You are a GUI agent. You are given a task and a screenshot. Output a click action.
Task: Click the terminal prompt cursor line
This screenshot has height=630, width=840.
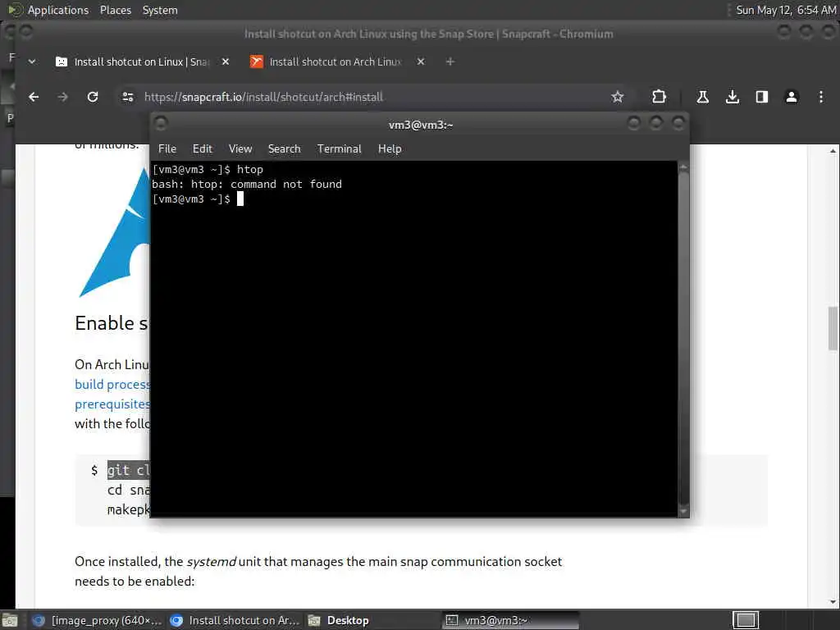pos(198,199)
